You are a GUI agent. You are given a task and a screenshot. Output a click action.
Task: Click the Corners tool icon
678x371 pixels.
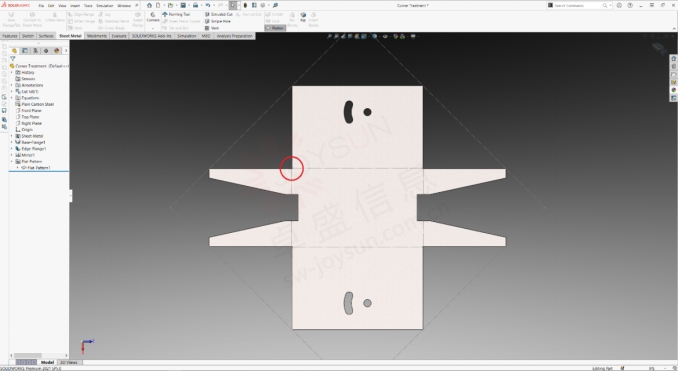153,17
